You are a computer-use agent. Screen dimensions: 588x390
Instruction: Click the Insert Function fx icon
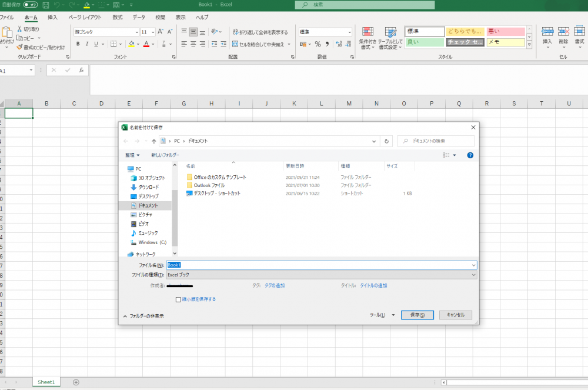point(81,70)
